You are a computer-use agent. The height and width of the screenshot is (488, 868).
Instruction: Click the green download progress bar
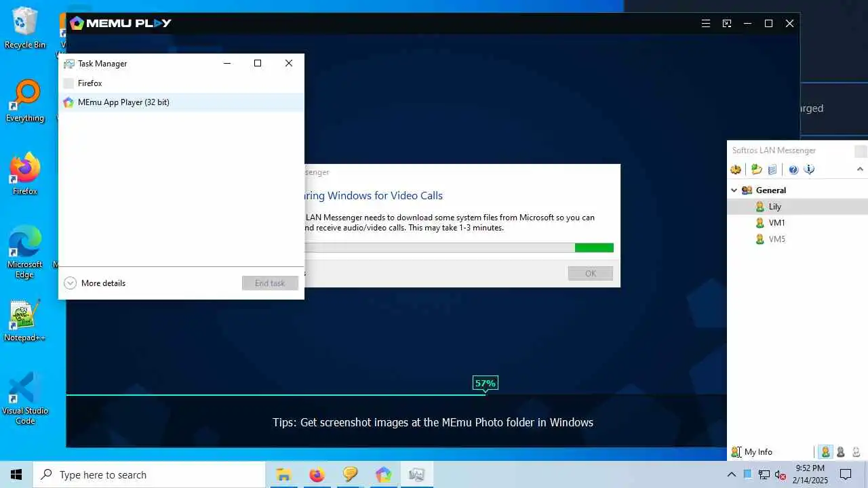[x=594, y=248]
